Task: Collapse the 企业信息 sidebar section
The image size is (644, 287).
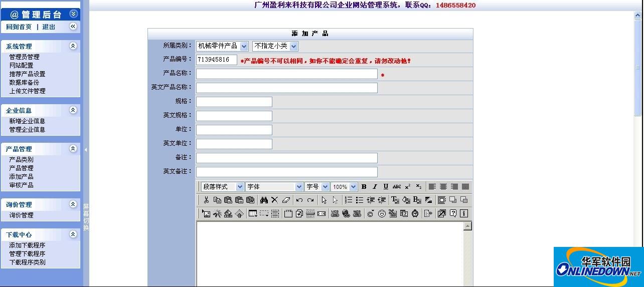Action: (x=73, y=110)
